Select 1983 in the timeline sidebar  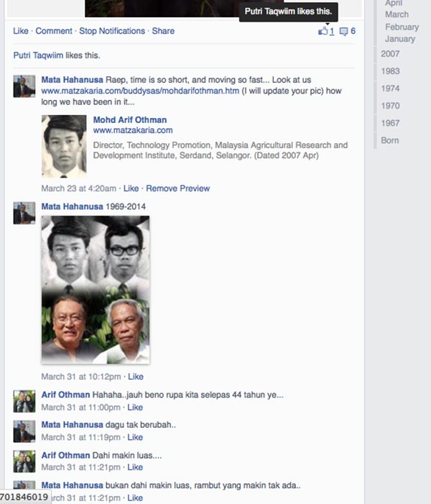click(391, 71)
